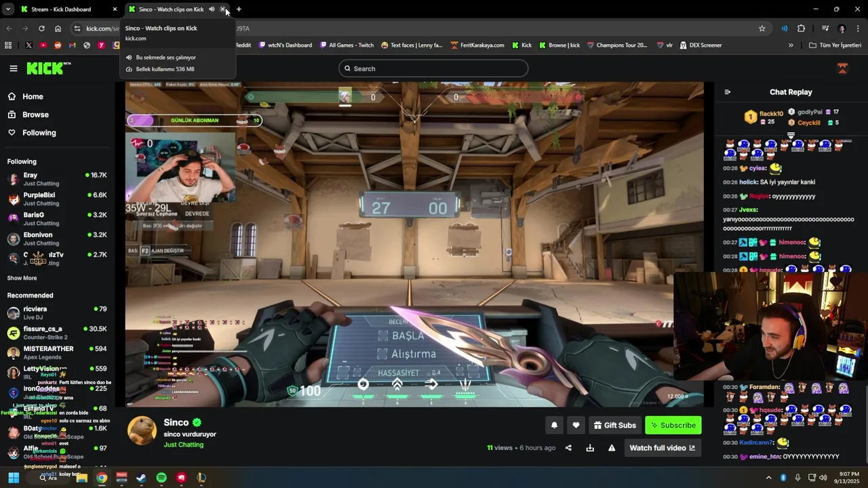Click browser home button
The image size is (868, 488).
click(58, 28)
